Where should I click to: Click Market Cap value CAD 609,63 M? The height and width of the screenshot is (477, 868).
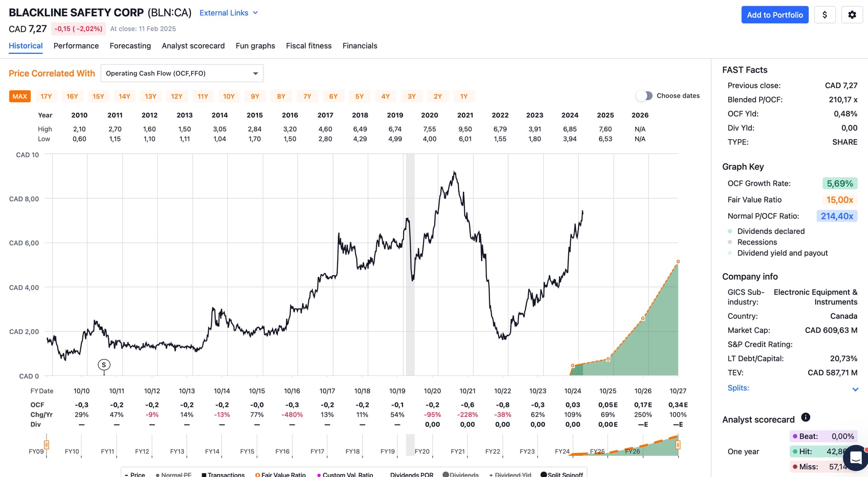831,330
